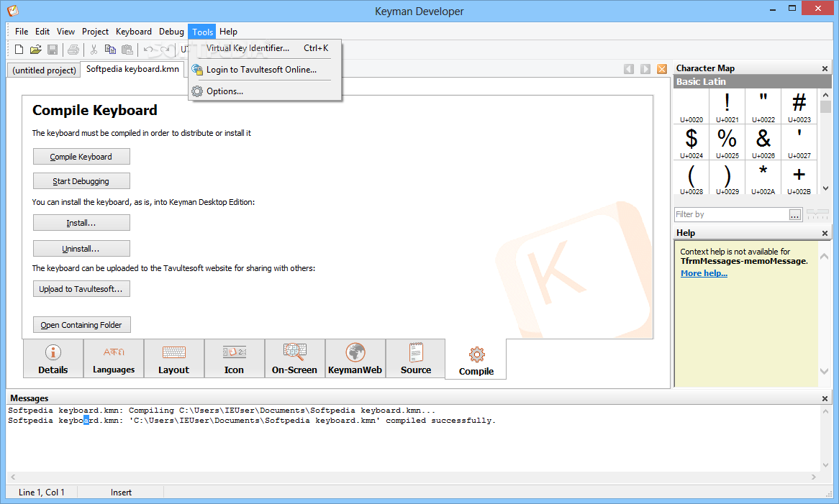The height and width of the screenshot is (504, 839).
Task: Click the Help panel scrollbar down arrow
Action: point(824,372)
